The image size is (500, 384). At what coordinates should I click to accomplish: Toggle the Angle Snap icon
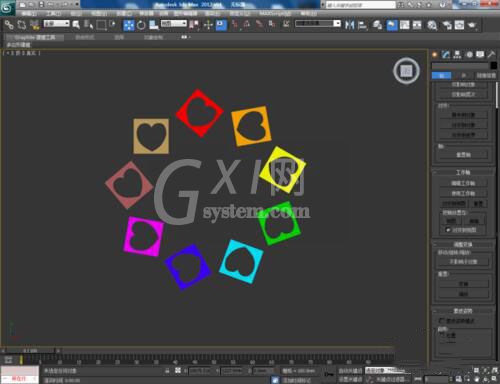coord(247,25)
